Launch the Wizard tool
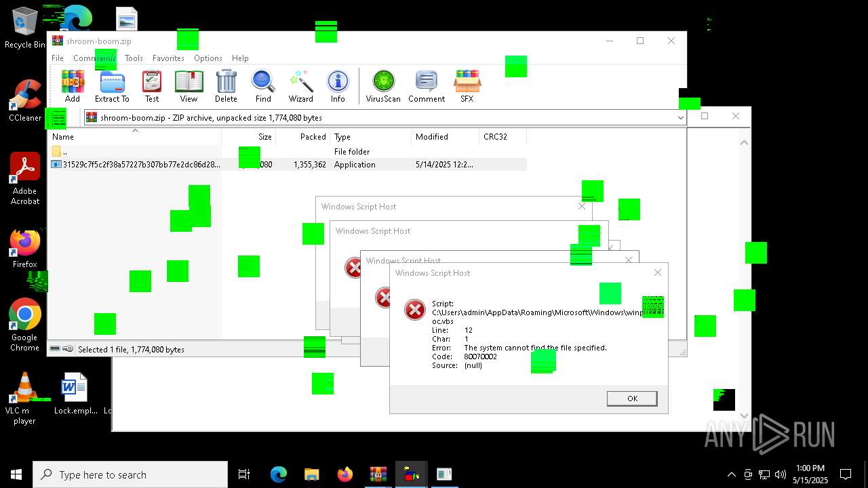 [301, 86]
